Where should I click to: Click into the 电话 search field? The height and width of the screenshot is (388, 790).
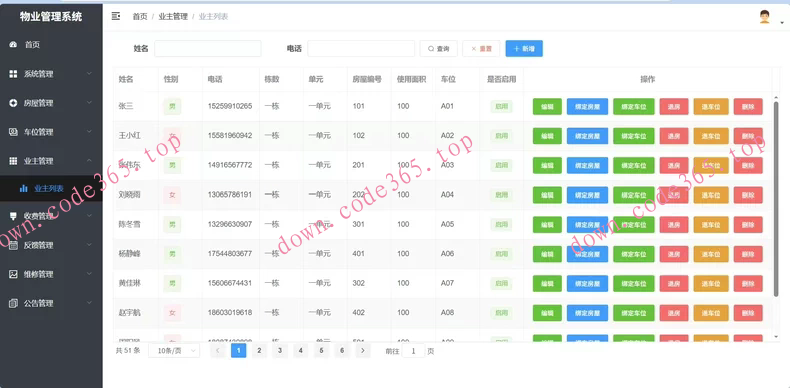click(x=361, y=48)
